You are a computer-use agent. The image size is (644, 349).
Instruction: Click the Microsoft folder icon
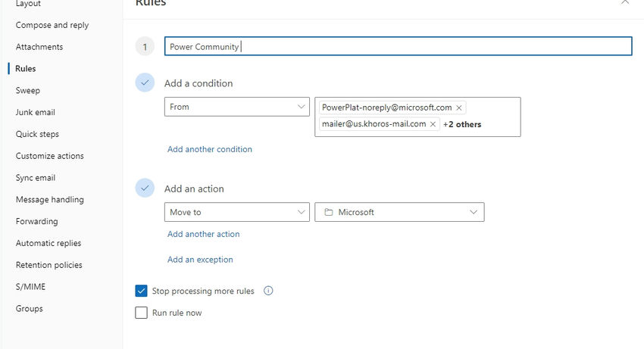point(329,213)
